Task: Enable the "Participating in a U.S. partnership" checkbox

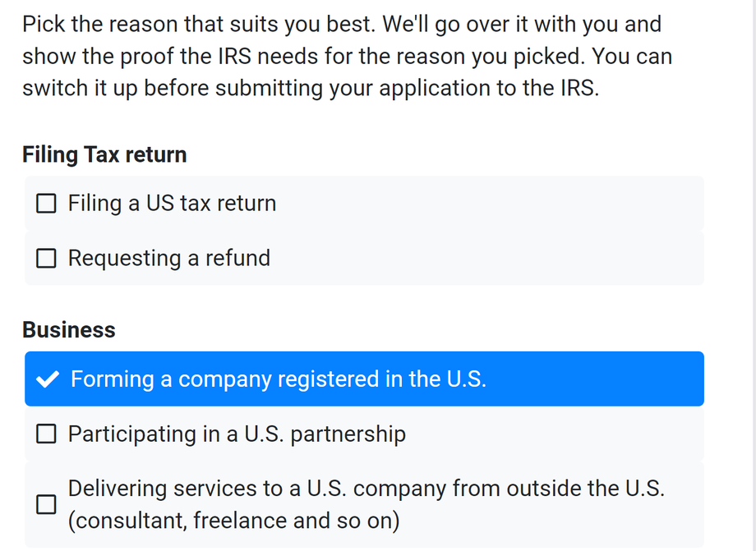Action: tap(47, 434)
